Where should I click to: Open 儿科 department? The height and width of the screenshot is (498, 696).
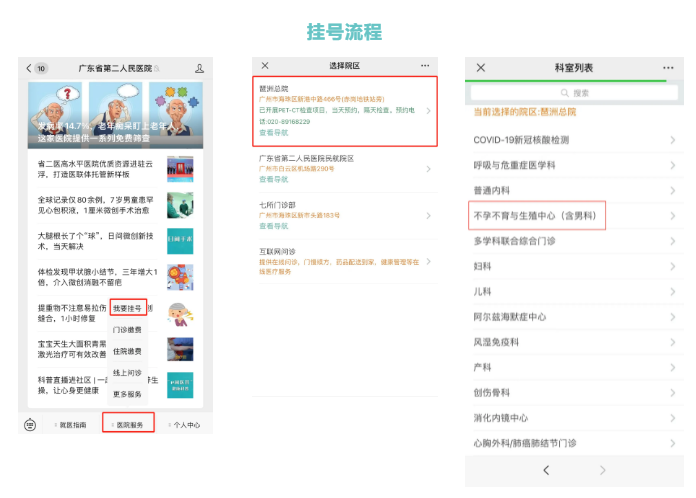point(574,292)
